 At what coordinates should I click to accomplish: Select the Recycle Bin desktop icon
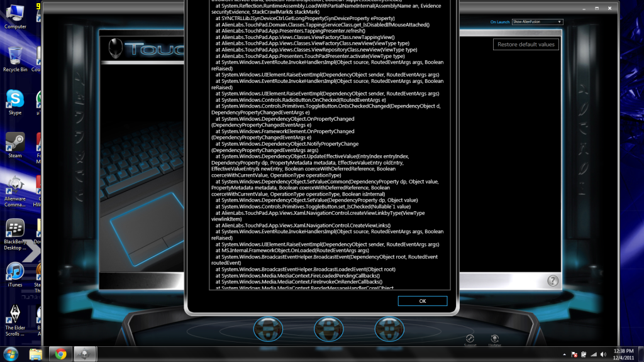click(x=15, y=60)
